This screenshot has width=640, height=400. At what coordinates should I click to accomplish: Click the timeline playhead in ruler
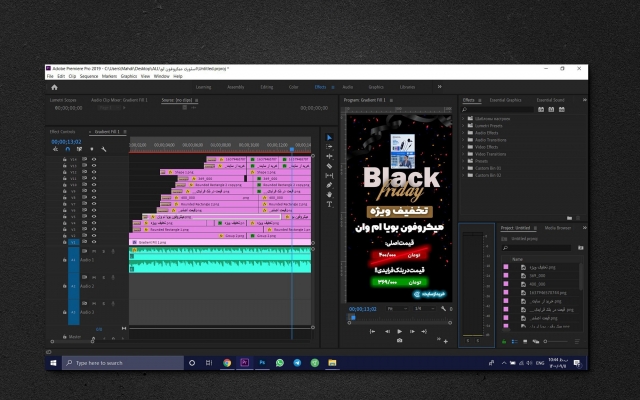[x=292, y=149]
